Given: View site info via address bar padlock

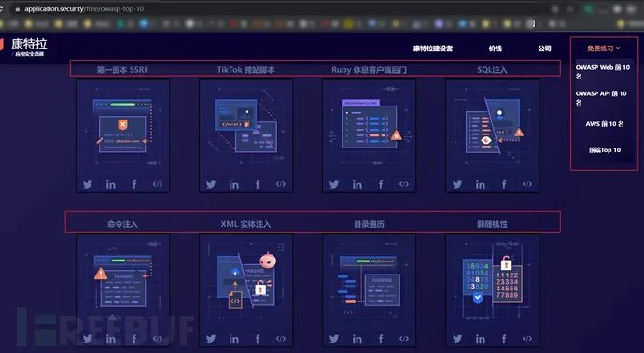Looking at the screenshot, I should (x=17, y=8).
